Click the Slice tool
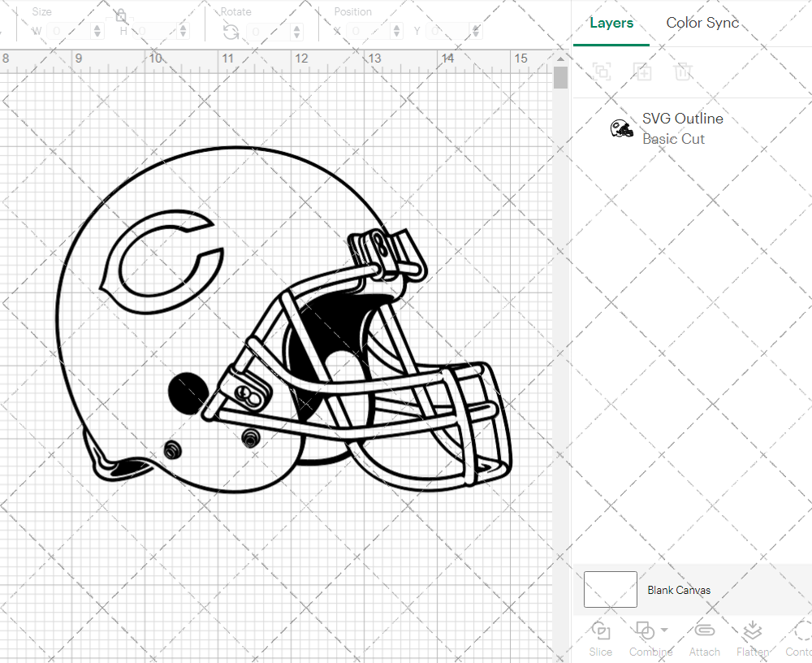 (x=601, y=639)
